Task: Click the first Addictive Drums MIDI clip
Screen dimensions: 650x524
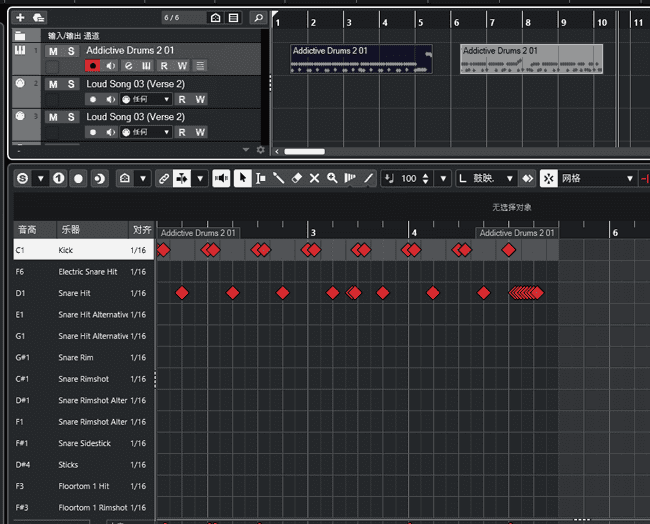Action: (361, 59)
